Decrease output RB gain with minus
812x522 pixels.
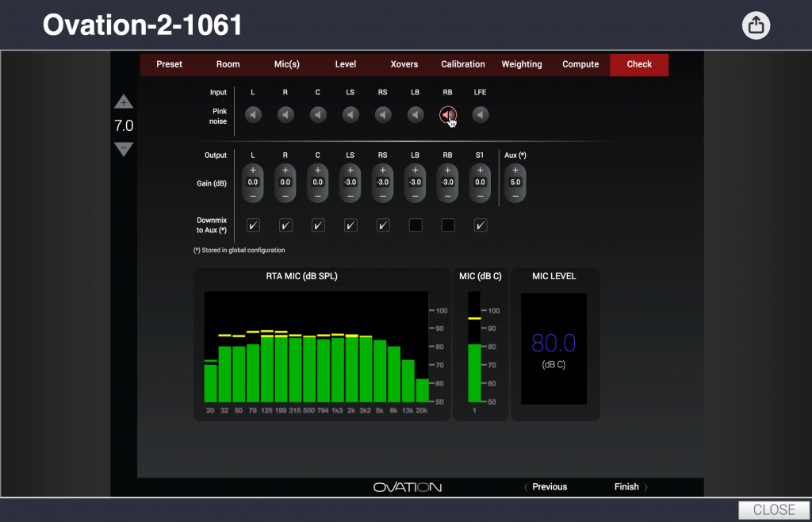point(447,196)
